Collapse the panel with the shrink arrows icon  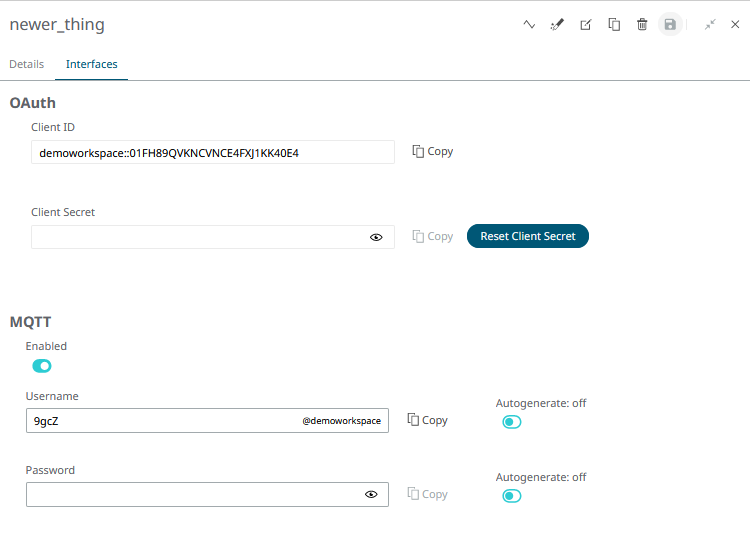710,24
